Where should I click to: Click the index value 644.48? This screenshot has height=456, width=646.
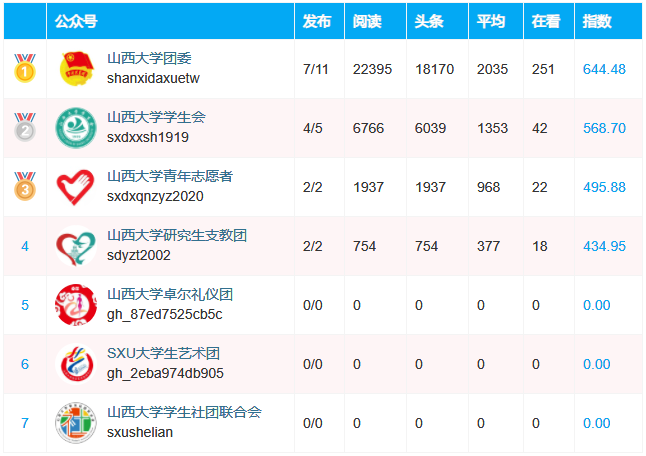(x=604, y=69)
